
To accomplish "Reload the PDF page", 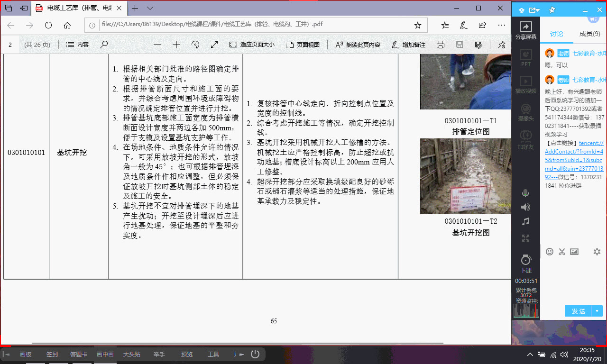I will click(48, 25).
